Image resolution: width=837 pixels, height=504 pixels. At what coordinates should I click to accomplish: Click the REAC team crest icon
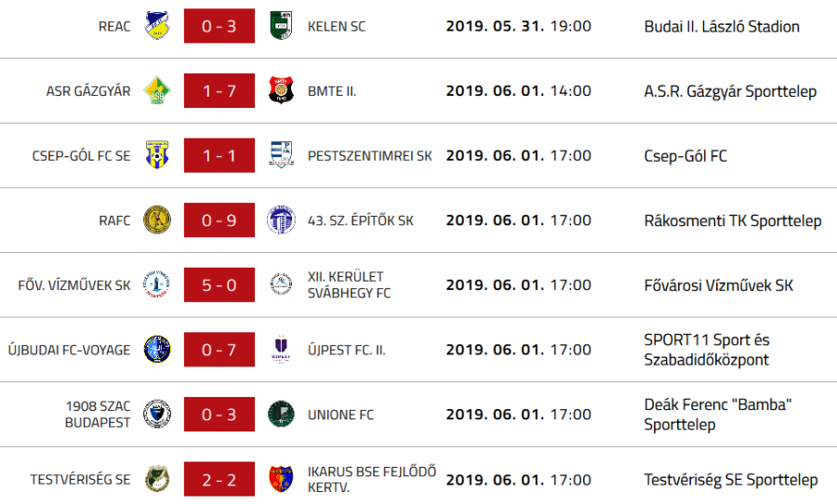[x=157, y=26]
